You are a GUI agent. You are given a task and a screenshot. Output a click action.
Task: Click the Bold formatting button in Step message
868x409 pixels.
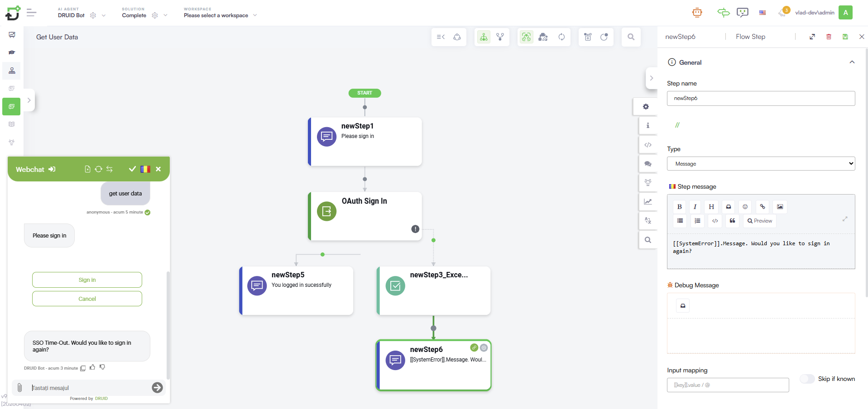(x=679, y=207)
